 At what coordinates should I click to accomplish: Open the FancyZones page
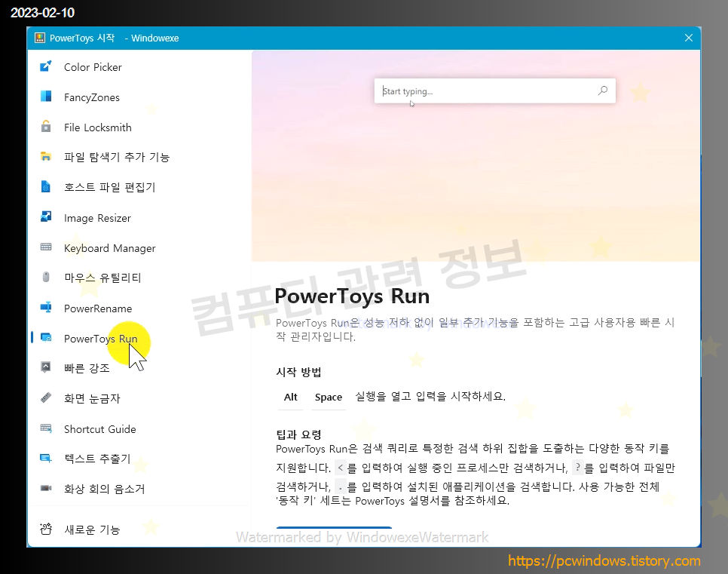(92, 97)
